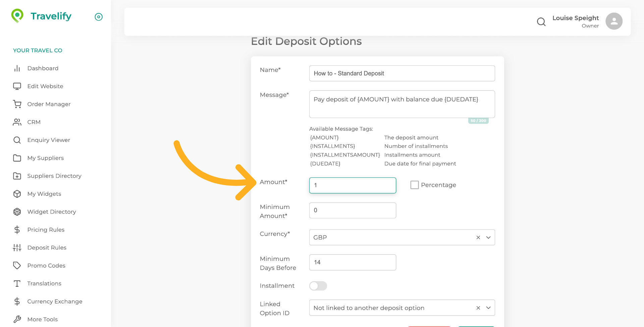The height and width of the screenshot is (327, 644).
Task: Click the Minimum Days Before field showing 14
Action: [x=353, y=262]
